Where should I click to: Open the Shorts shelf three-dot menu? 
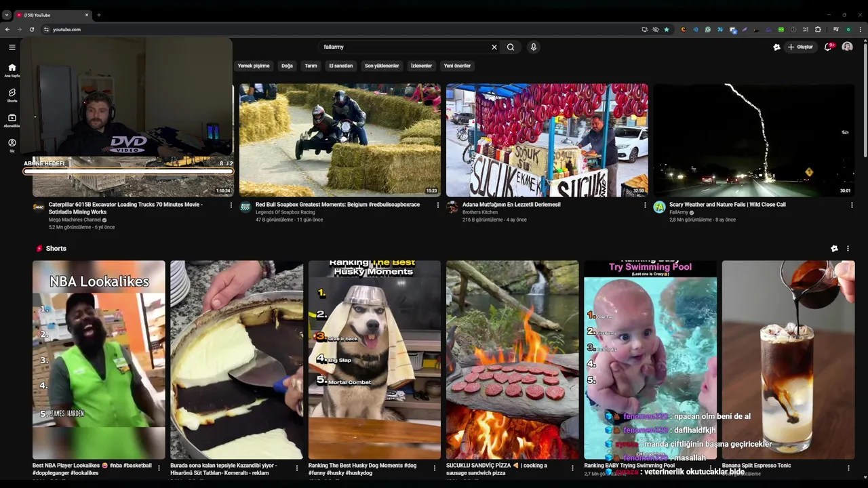point(848,249)
